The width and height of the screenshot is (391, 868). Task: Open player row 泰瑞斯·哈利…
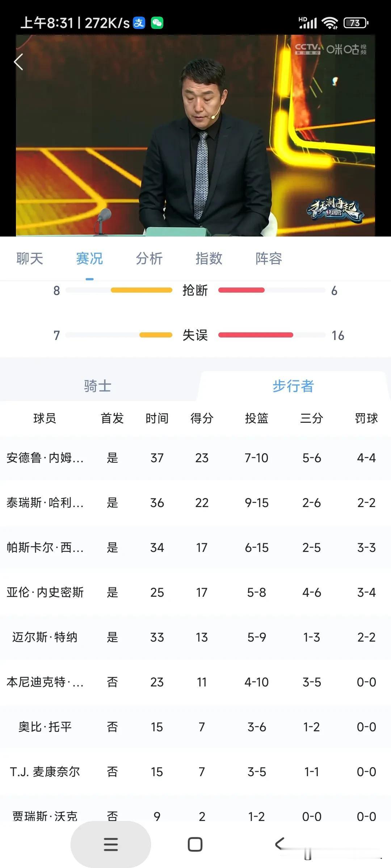point(195,503)
